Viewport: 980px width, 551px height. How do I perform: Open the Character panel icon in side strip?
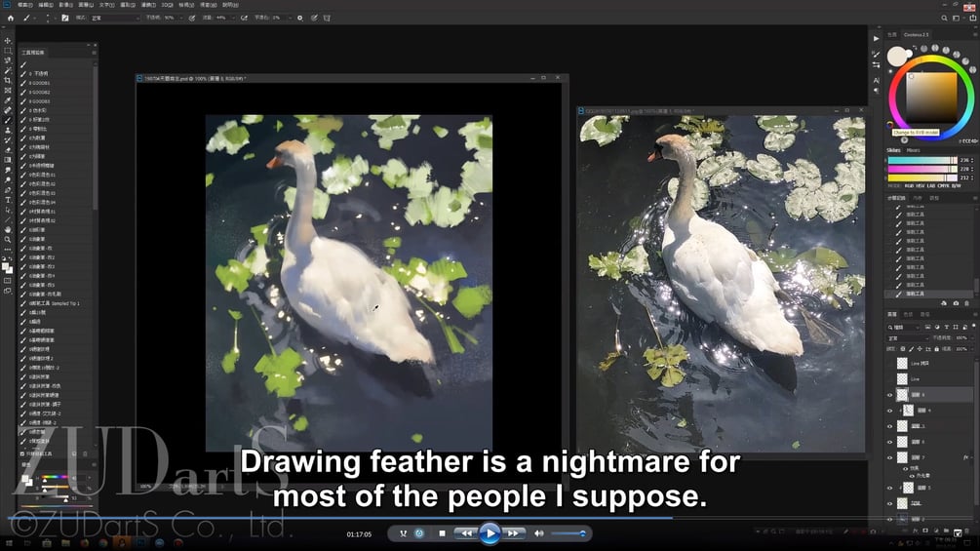[x=877, y=80]
